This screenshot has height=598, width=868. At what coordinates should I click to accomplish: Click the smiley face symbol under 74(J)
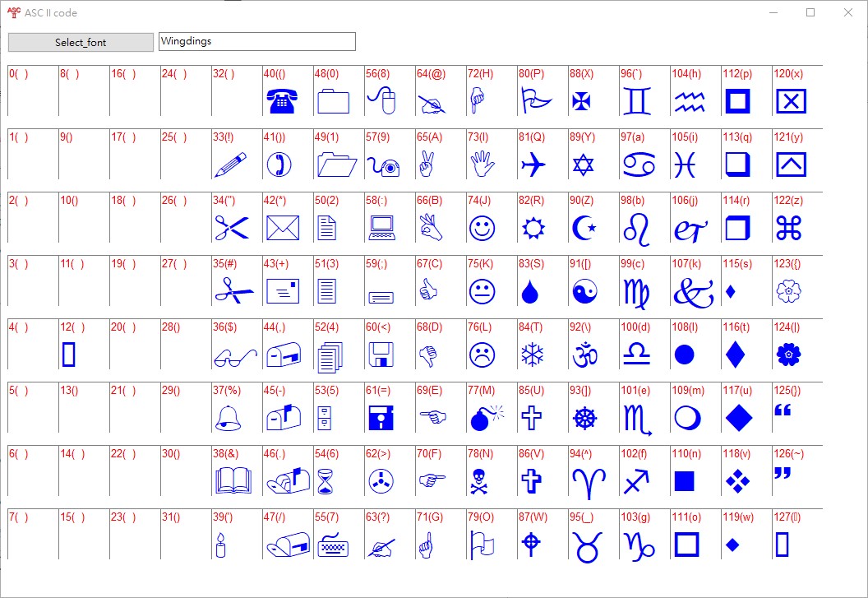(x=482, y=228)
